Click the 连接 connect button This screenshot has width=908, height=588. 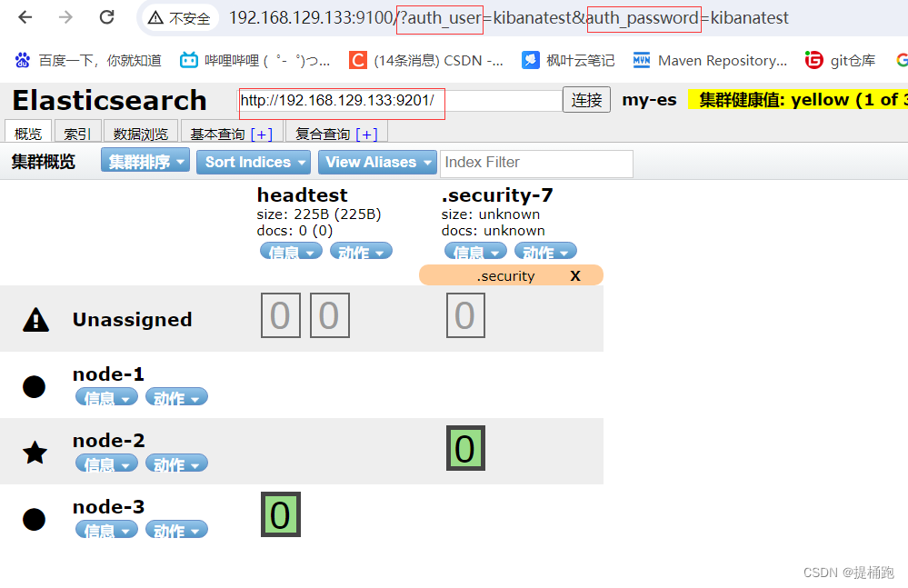pos(586,100)
